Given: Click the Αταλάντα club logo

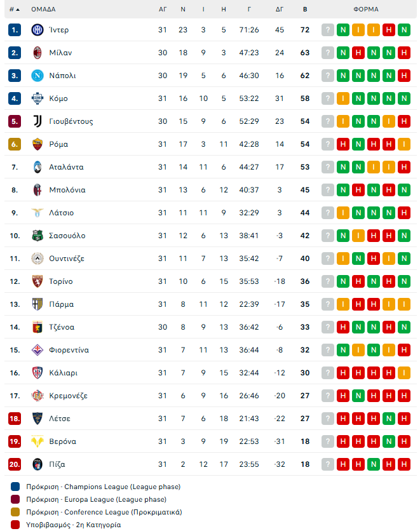Looking at the screenshot, I should point(37,167).
